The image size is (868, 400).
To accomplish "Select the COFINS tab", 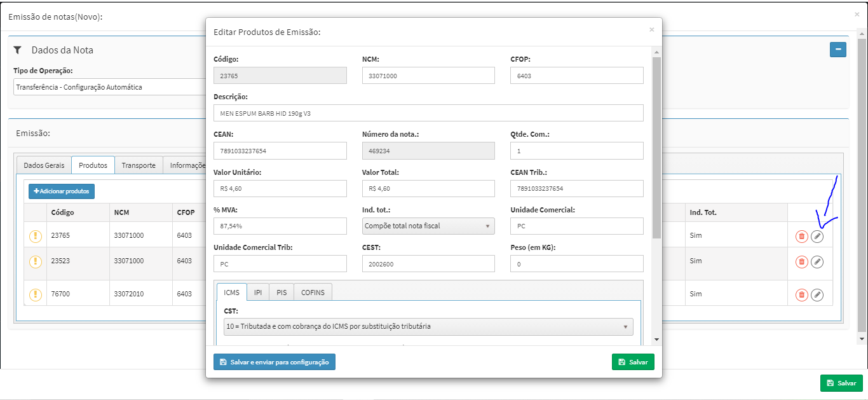I will tap(312, 291).
